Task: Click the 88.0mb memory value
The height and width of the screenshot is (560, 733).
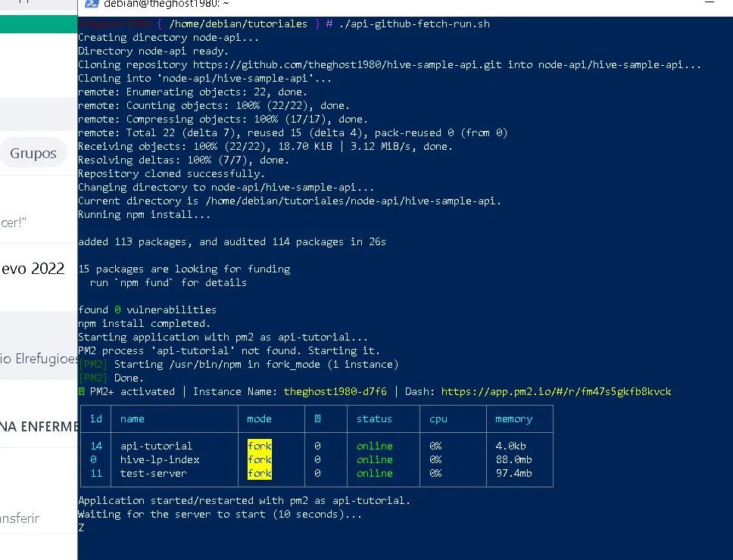Action: pos(513,459)
